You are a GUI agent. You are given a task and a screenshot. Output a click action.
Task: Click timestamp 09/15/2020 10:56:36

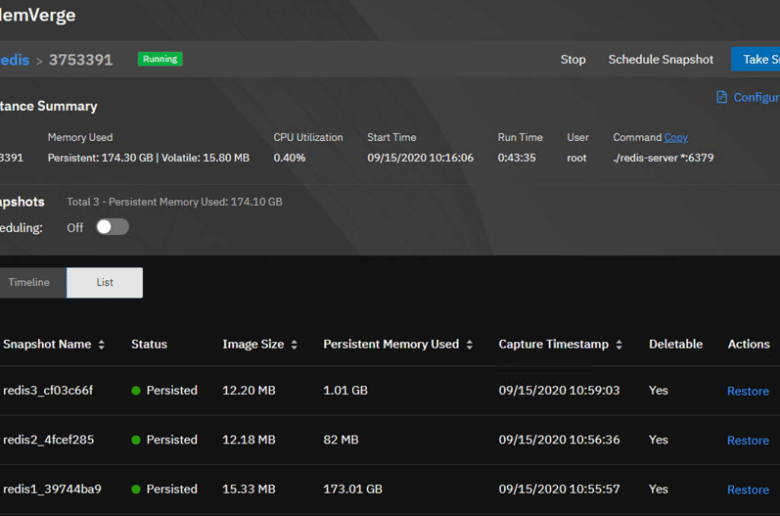[x=559, y=440]
